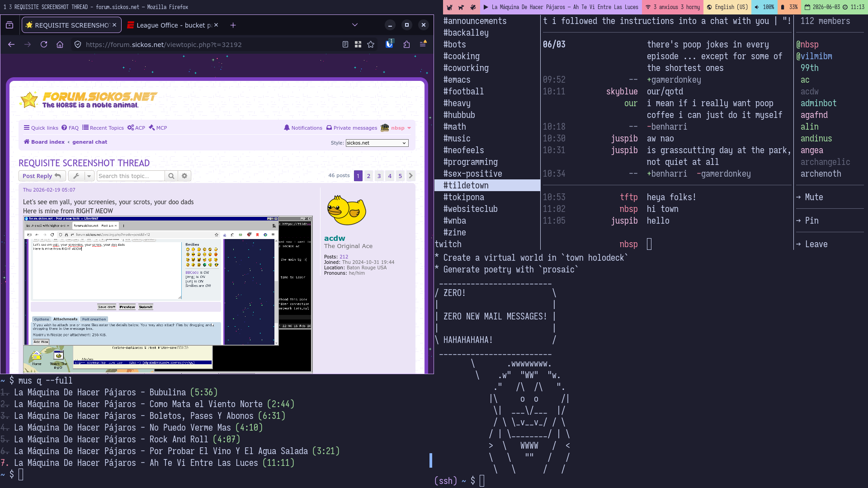Open Firefox application menu
Screen dimensions: 868x488
pyautogui.click(x=423, y=44)
